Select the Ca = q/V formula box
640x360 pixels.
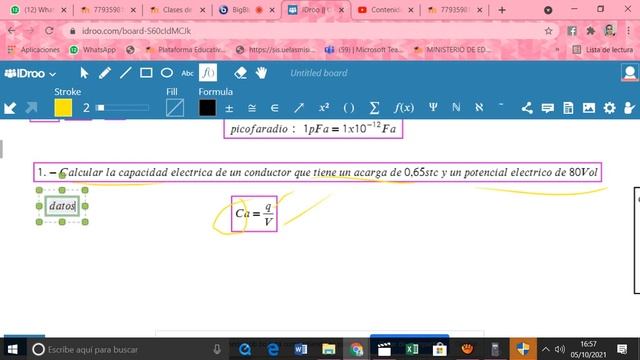[x=254, y=214]
